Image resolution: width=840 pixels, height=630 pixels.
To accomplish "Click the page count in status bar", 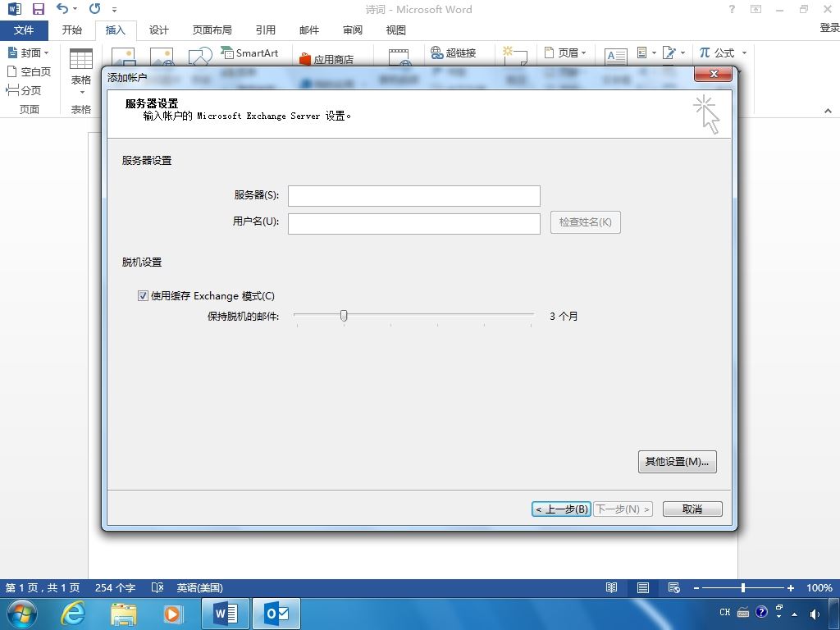I will pos(43,587).
